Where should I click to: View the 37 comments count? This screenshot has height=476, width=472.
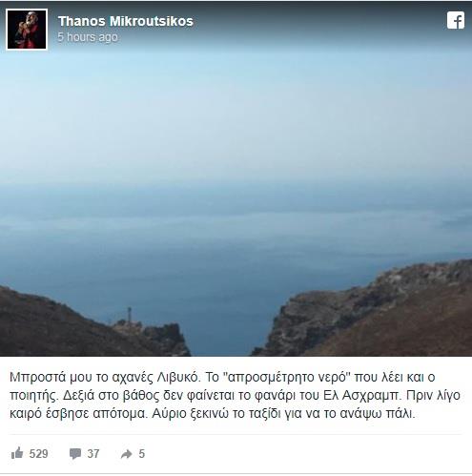coord(93,454)
